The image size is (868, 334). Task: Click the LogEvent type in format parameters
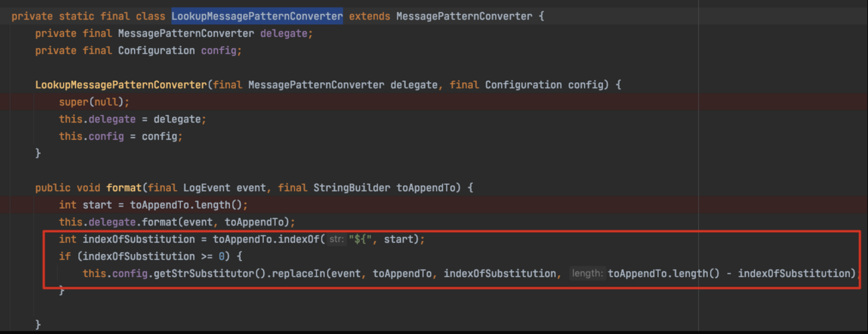pos(206,188)
